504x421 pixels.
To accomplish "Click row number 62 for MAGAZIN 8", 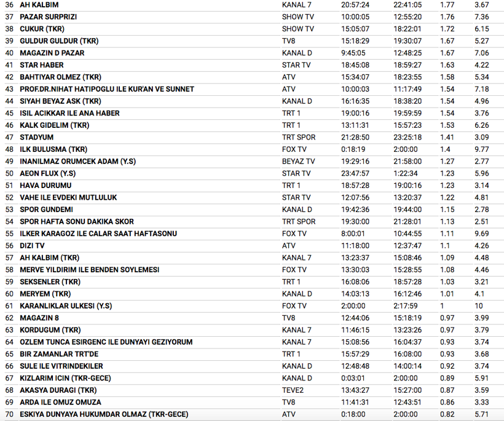I will point(9,318).
